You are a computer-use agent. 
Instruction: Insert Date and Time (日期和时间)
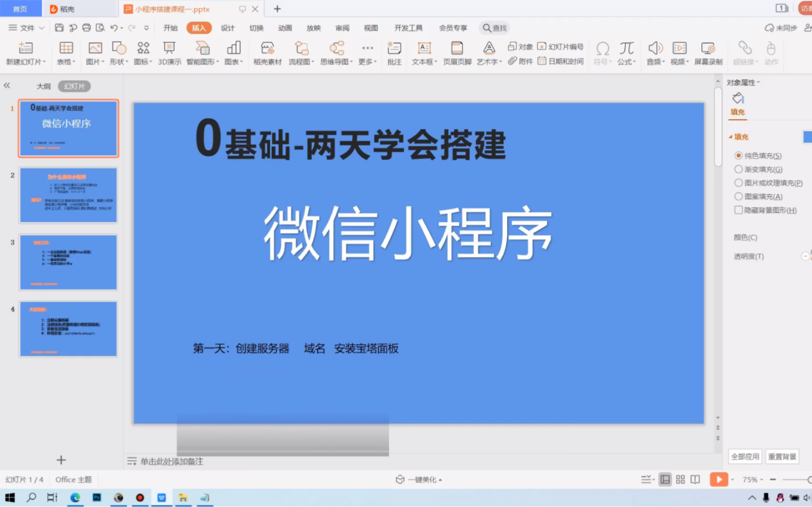click(560, 61)
